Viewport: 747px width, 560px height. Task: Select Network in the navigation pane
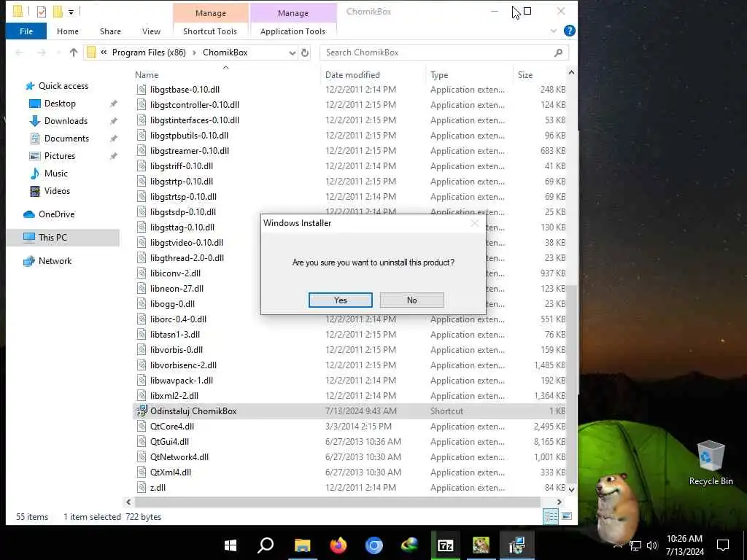tap(55, 261)
